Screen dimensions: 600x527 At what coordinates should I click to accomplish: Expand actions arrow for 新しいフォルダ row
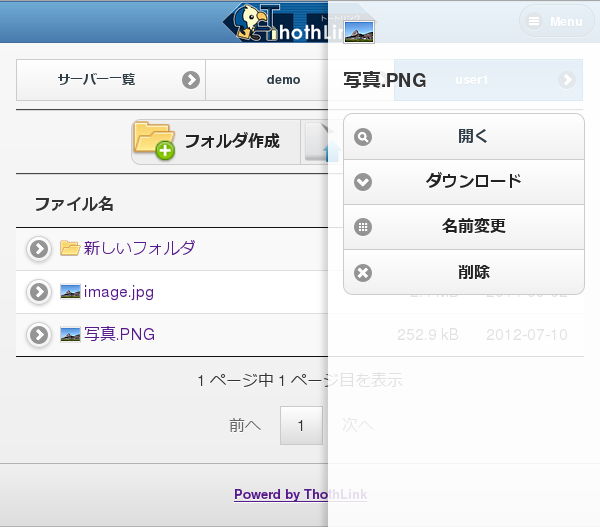[x=39, y=249]
